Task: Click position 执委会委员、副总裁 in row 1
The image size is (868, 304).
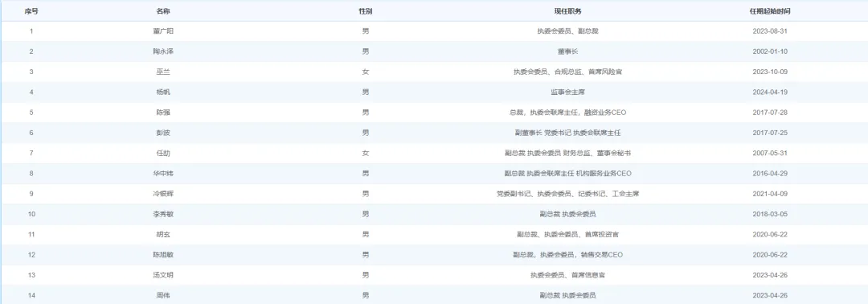Action: click(568, 31)
